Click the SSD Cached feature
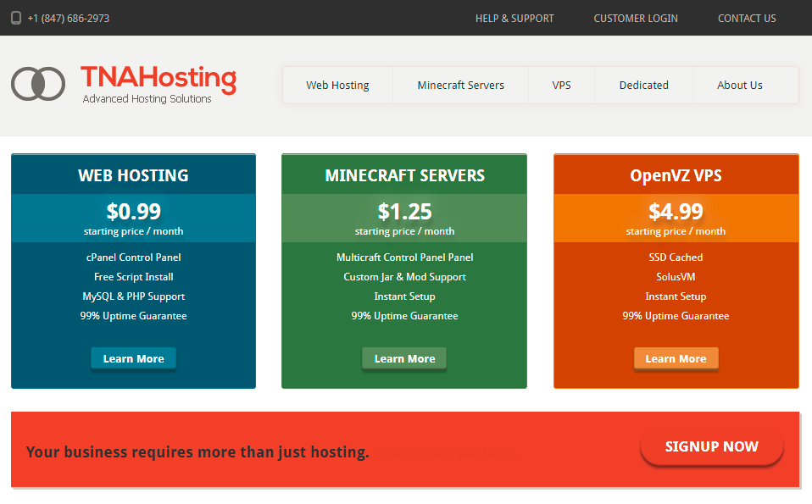Screen dimensions: 812x504 [676, 258]
